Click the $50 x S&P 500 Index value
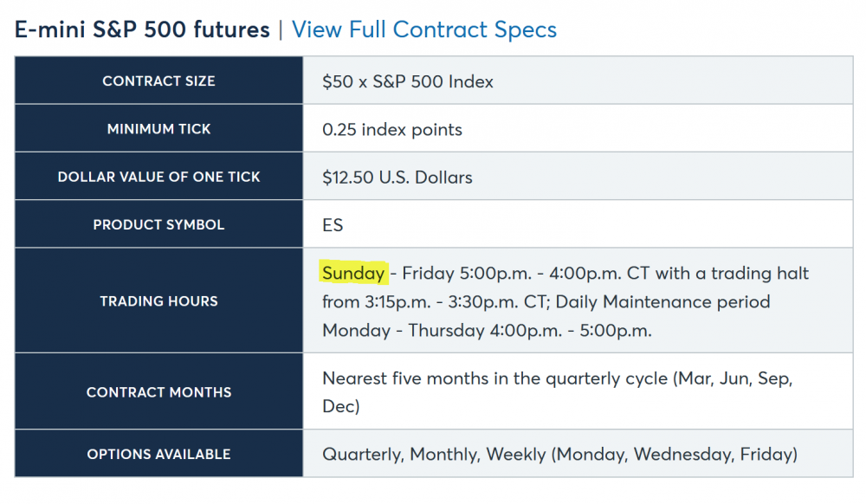866x504 pixels. pos(408,82)
